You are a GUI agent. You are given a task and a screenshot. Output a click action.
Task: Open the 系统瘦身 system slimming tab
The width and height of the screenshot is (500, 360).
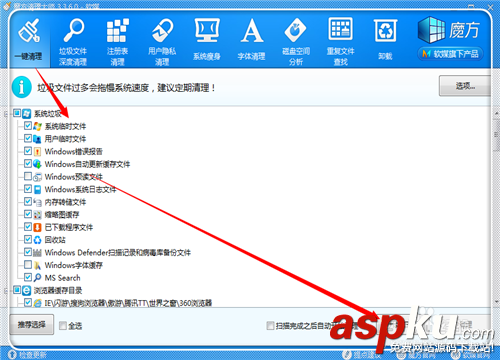(x=207, y=40)
